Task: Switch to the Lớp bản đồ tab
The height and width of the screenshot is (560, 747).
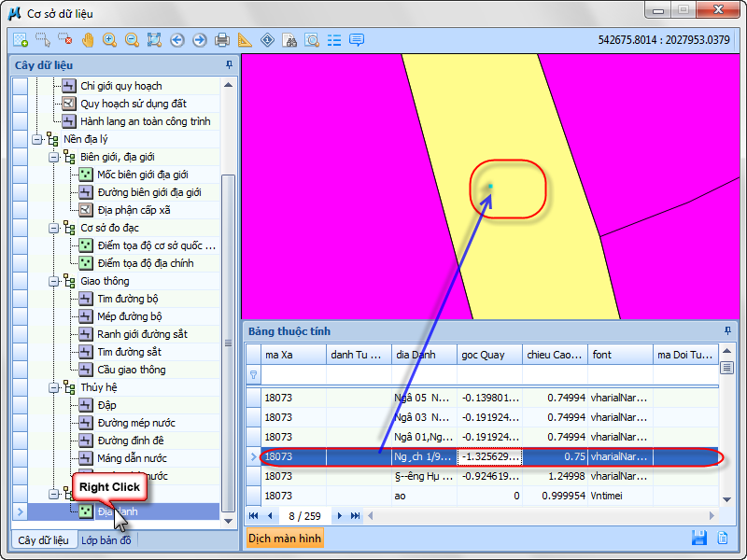Action: [x=106, y=539]
